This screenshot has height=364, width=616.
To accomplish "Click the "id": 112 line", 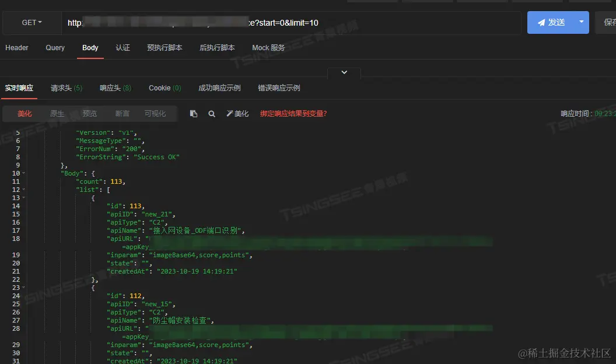I will point(126,296).
